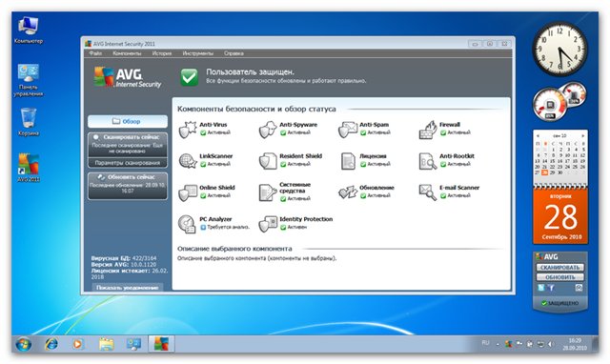Click the Пользователь защищен status text

point(250,72)
